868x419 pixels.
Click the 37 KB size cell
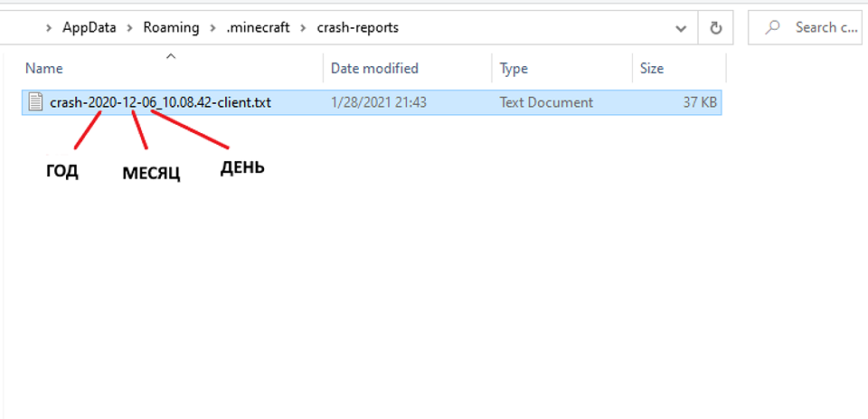[x=700, y=102]
